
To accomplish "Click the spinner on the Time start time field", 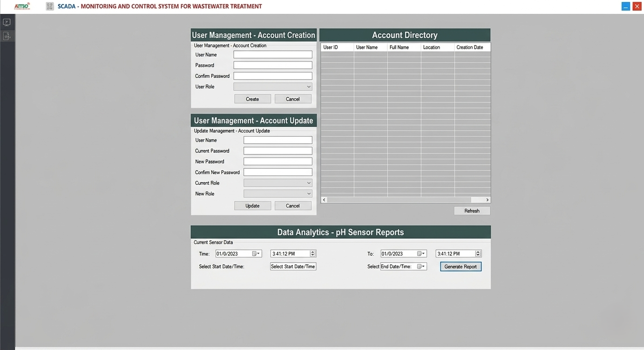I will coord(313,254).
